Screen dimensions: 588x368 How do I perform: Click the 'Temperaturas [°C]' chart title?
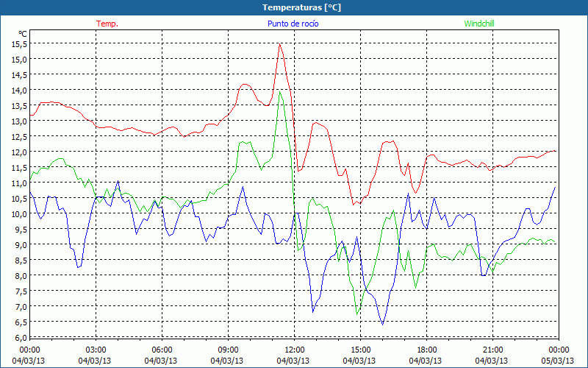[301, 7]
